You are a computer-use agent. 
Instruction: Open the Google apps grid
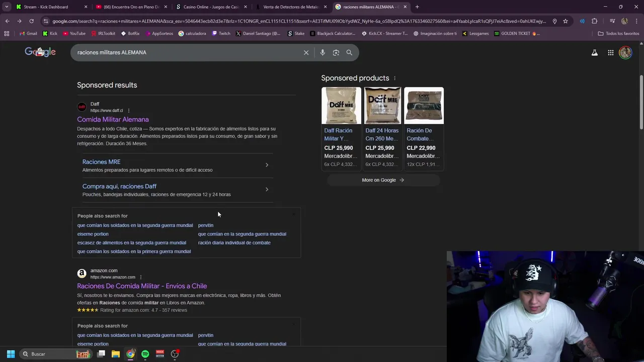click(x=610, y=52)
